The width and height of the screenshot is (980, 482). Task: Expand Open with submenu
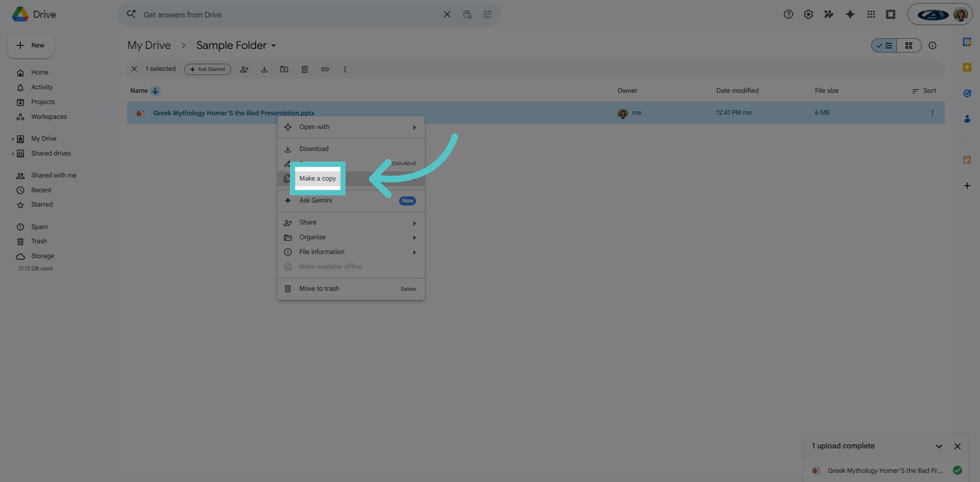point(351,127)
